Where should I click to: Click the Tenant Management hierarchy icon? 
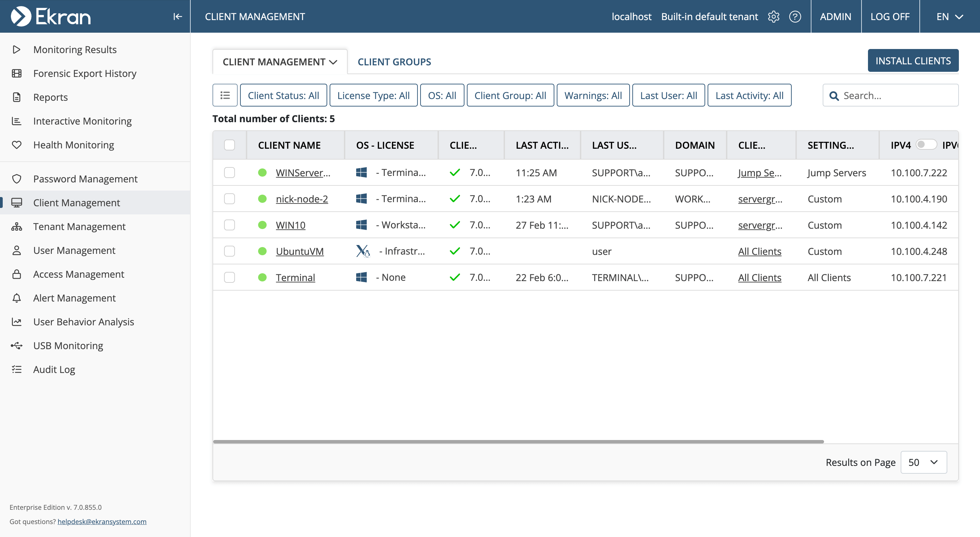point(16,227)
